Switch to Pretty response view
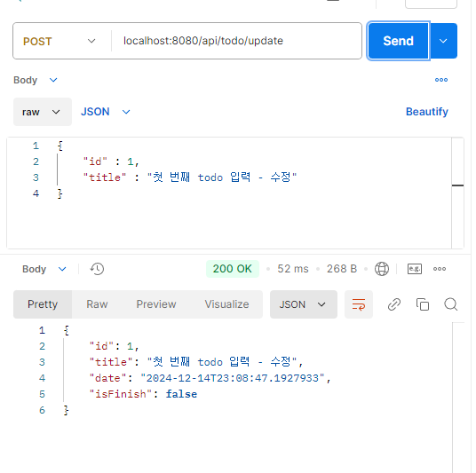This screenshot has width=476, height=473. (43, 304)
